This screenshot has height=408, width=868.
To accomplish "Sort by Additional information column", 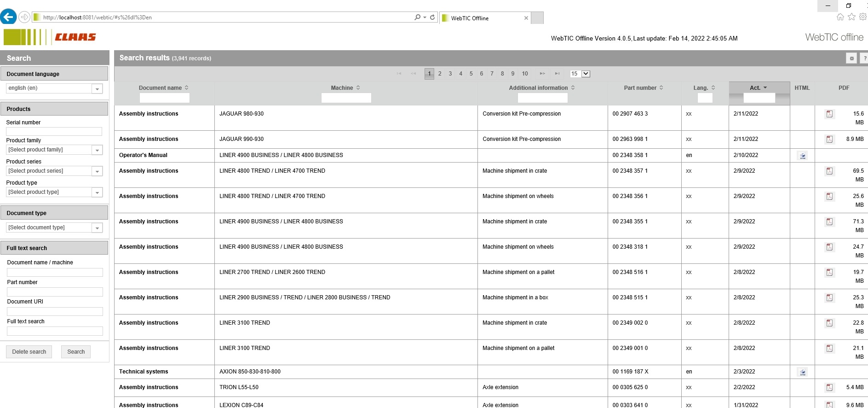I will click(542, 88).
